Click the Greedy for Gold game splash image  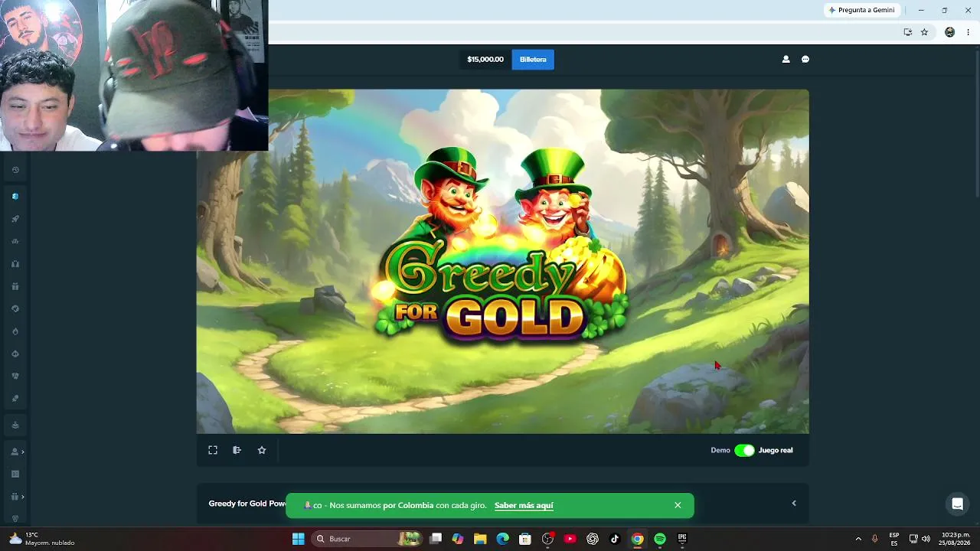tap(503, 262)
